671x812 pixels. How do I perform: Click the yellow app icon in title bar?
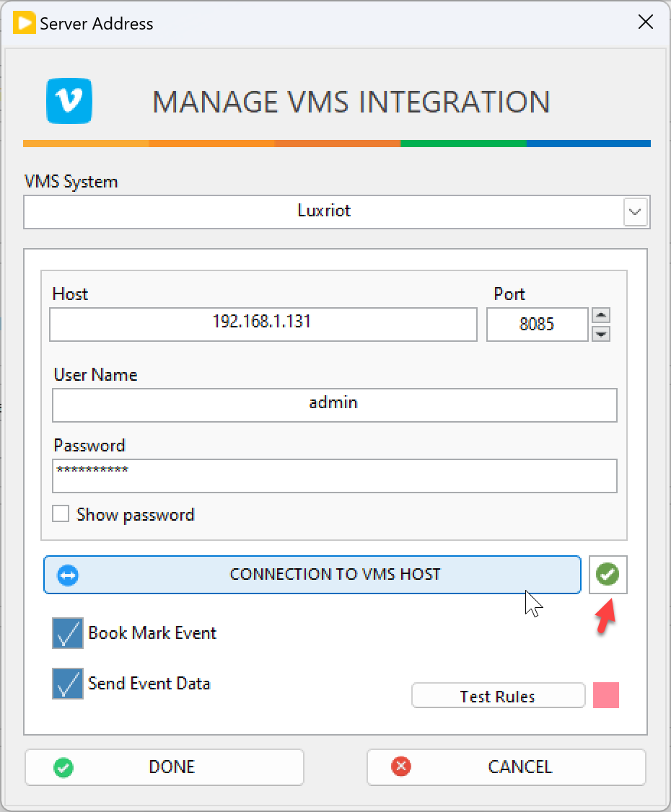point(25,23)
